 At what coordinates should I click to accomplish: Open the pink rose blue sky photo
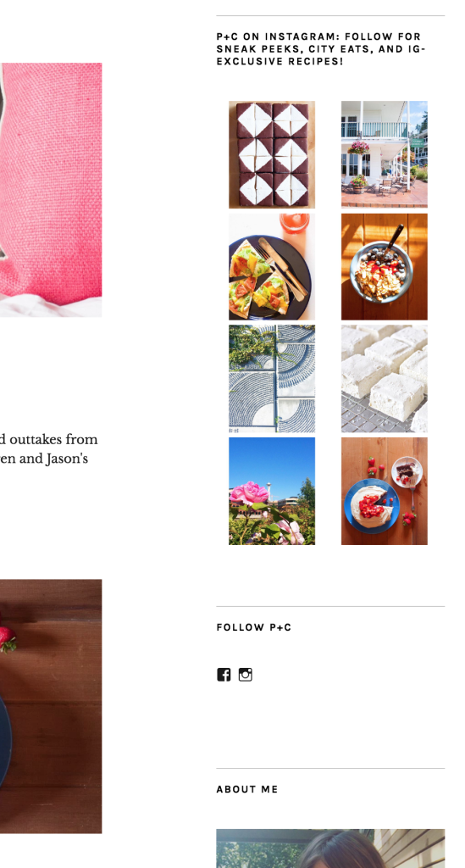(x=272, y=491)
